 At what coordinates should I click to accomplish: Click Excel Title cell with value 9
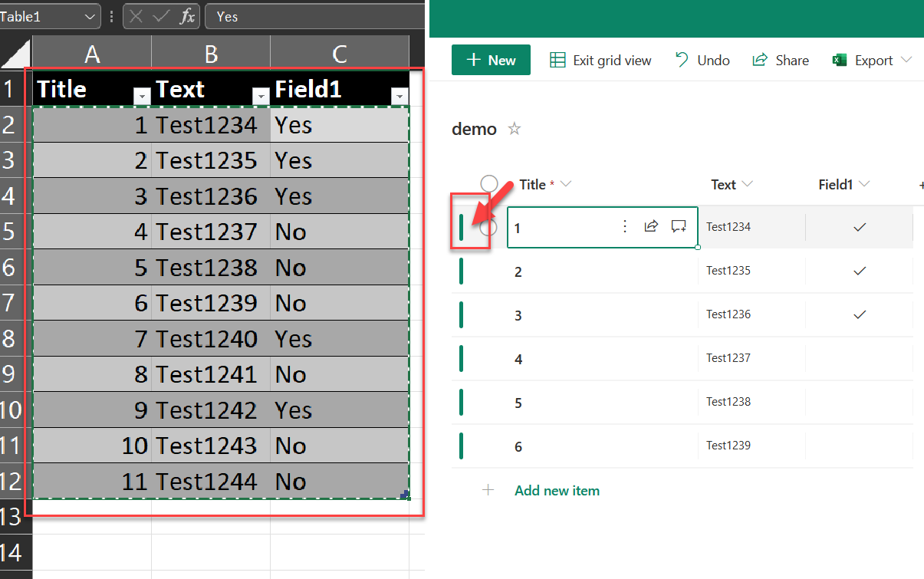pyautogui.click(x=92, y=410)
